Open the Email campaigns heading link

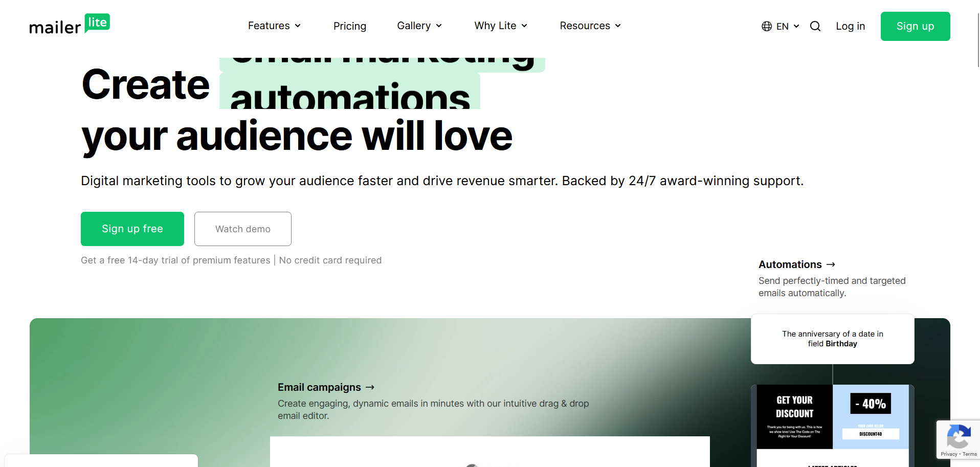click(326, 387)
